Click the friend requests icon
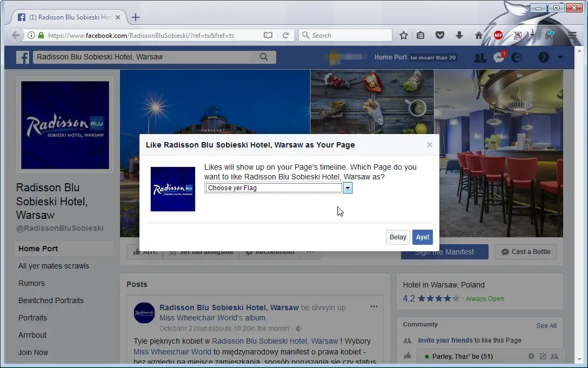This screenshot has height=368, width=588. 480,57
